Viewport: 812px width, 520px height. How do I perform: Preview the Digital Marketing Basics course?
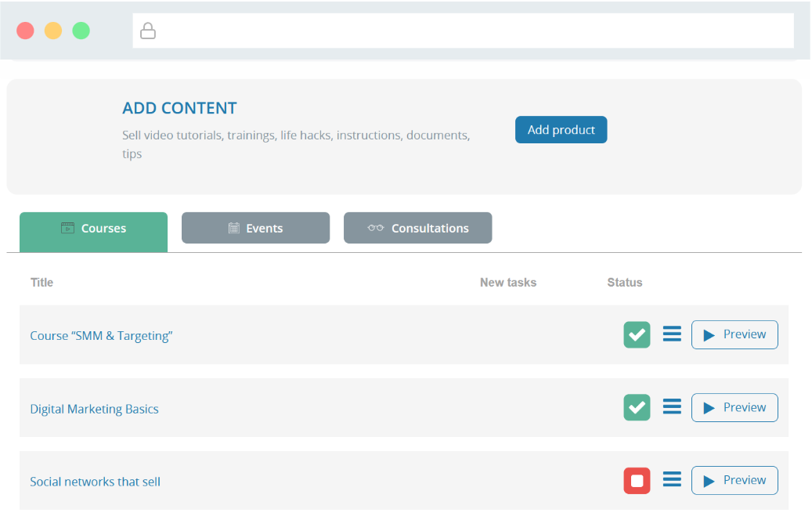point(734,407)
